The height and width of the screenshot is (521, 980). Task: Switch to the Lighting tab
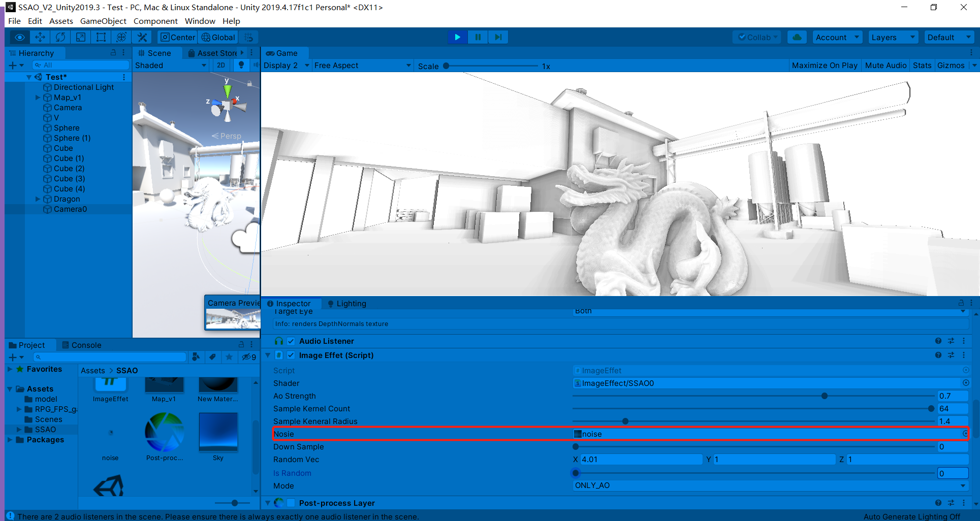[346, 303]
